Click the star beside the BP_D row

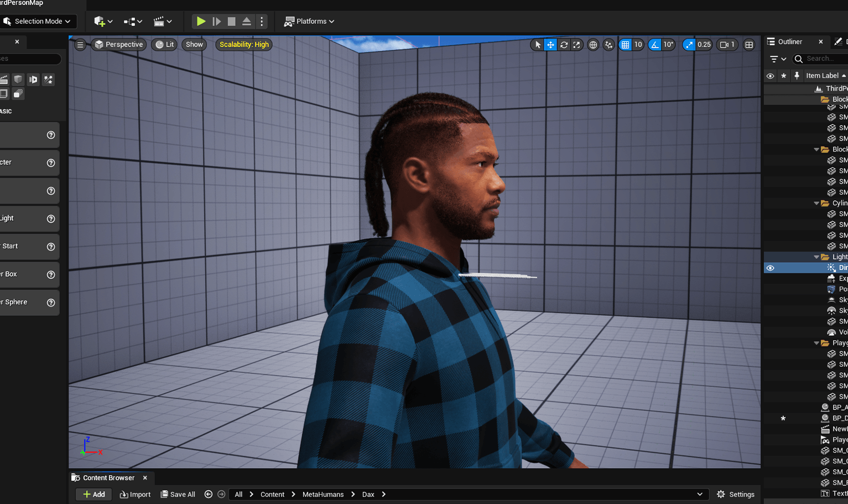(783, 418)
